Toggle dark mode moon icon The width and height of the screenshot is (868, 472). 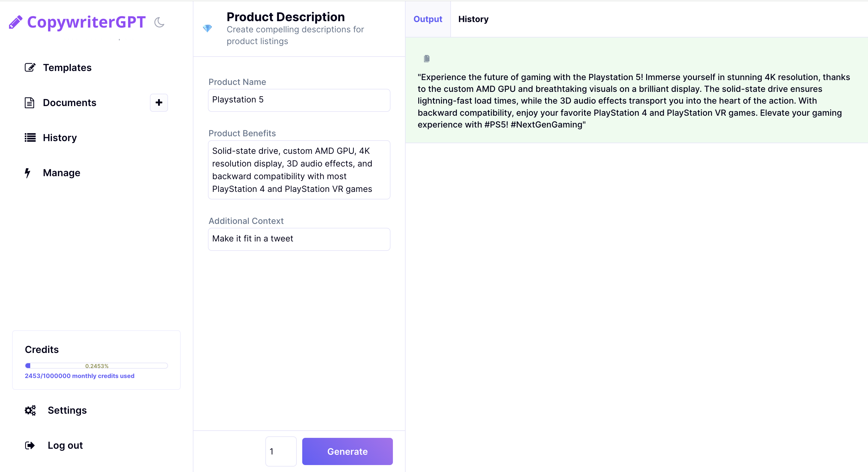159,22
